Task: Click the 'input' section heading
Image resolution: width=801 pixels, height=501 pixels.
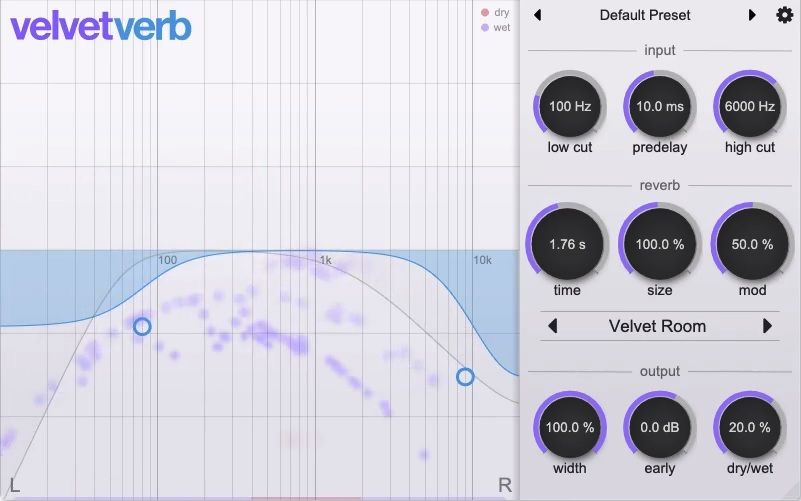Action: click(x=659, y=50)
